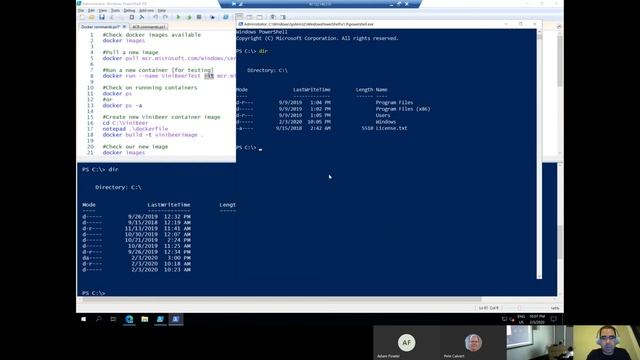This screenshot has width=640, height=360.
Task: Click the taskbar Search icon
Action: [x=98, y=319]
